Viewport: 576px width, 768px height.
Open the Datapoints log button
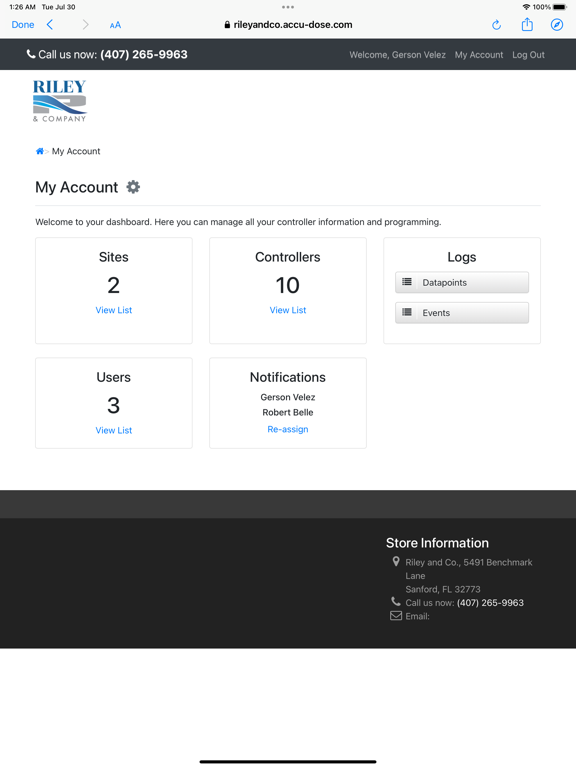462,283
